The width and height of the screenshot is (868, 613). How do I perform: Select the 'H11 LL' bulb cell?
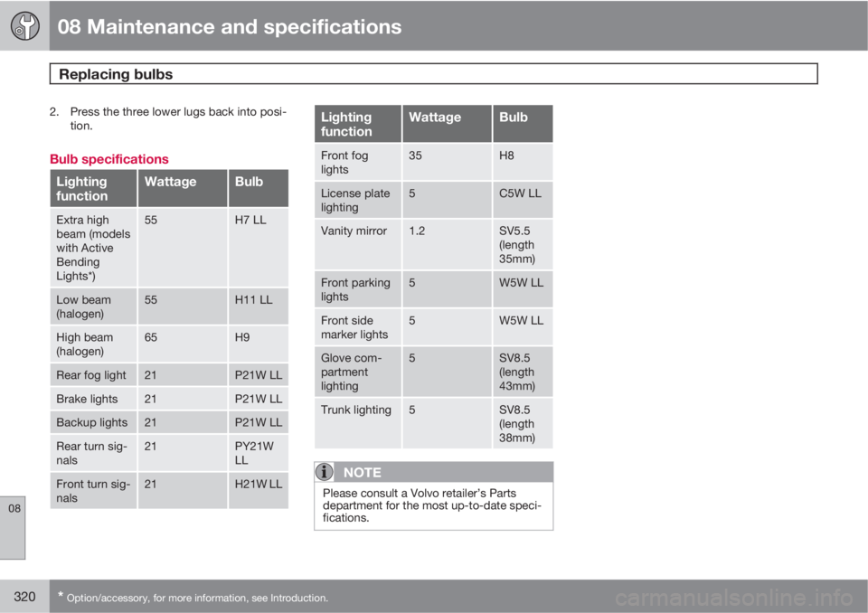[258, 306]
